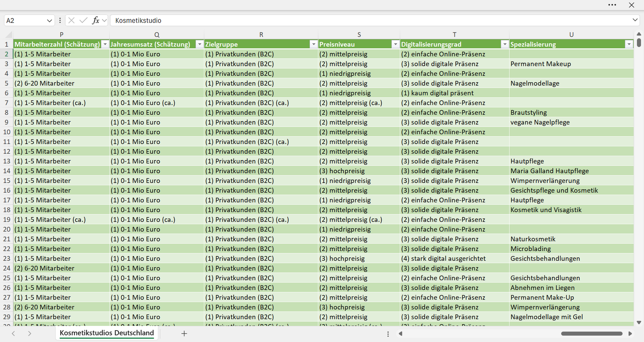
Task: Open the insert function fx button
Action: pos(96,20)
